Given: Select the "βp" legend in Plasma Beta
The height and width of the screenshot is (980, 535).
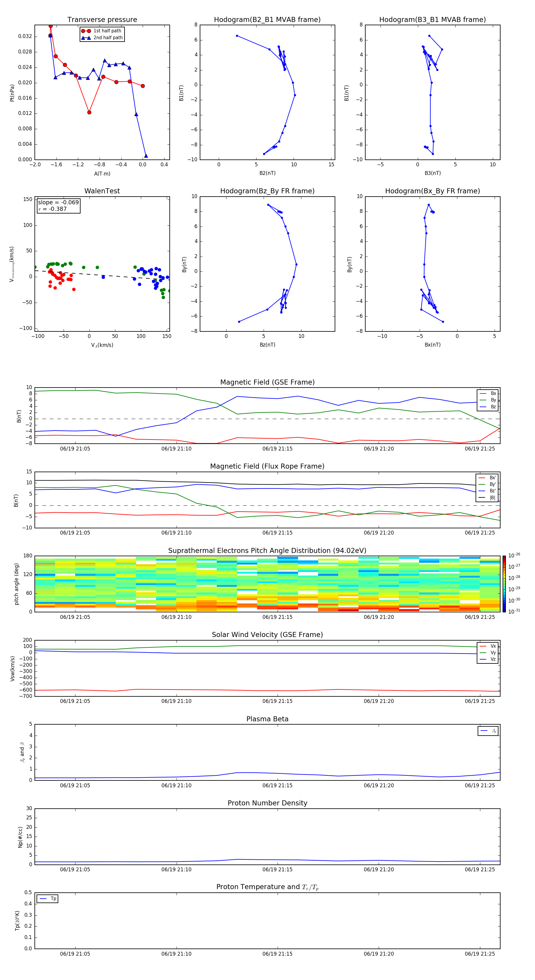Looking at the screenshot, I should (x=488, y=731).
